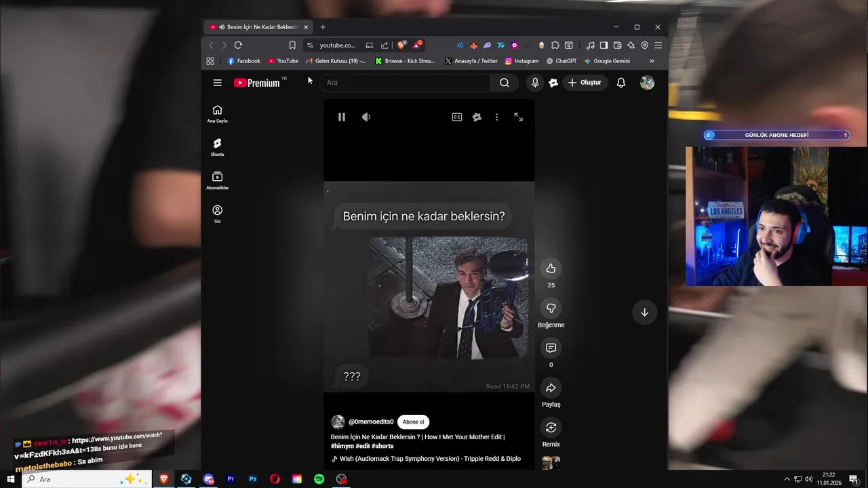This screenshot has width=868, height=488.
Task: Open the Oluştur create button
Action: (585, 83)
